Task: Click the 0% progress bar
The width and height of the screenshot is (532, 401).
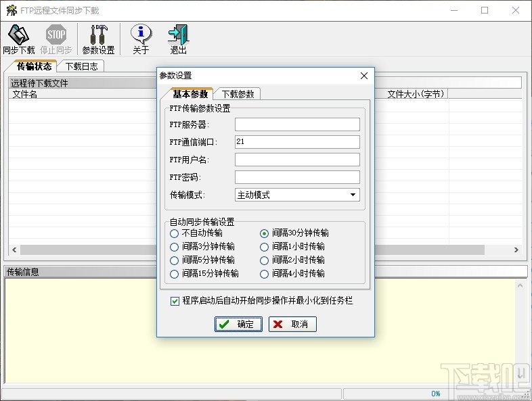Action: click(435, 394)
